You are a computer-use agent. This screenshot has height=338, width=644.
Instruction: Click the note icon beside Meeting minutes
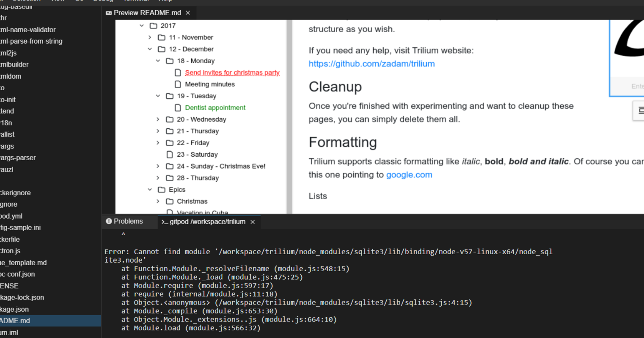click(178, 84)
